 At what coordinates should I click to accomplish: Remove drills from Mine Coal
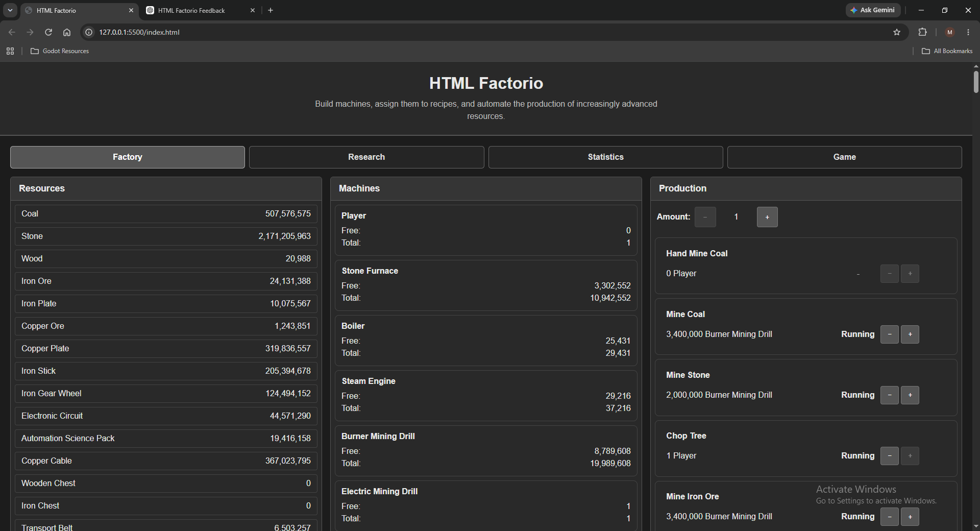click(x=890, y=334)
